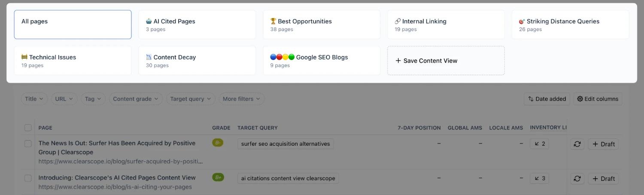
Task: Sort pages by Date added
Action: [x=547, y=99]
